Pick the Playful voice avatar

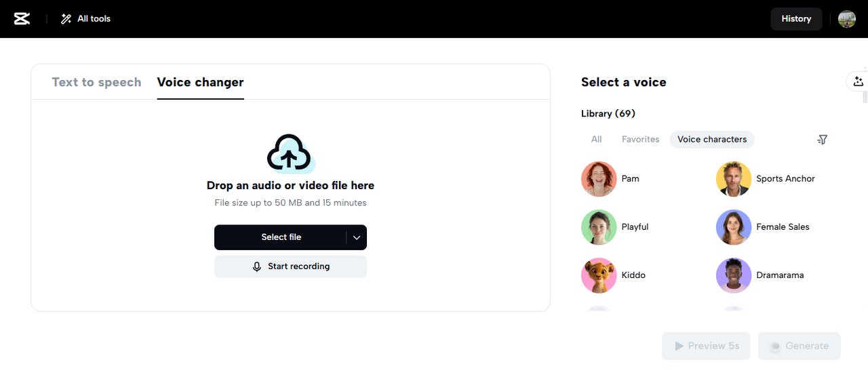599,227
